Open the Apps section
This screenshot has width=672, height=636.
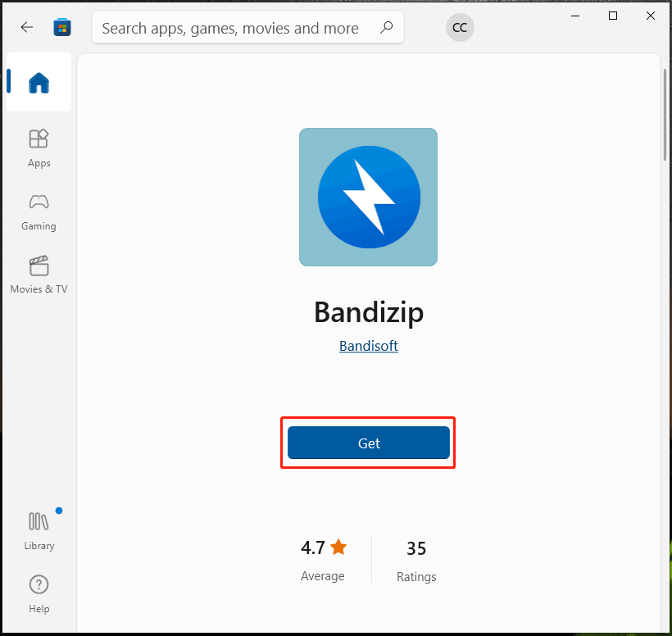[x=39, y=148]
